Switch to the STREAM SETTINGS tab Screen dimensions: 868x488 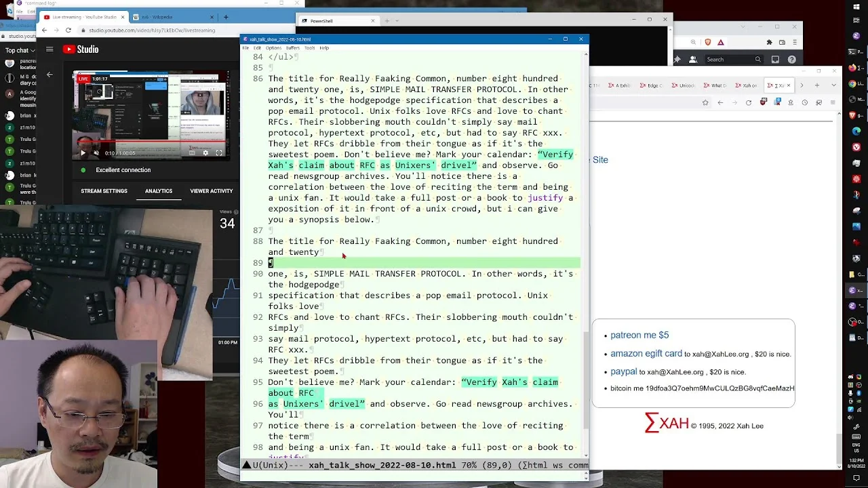(104, 191)
